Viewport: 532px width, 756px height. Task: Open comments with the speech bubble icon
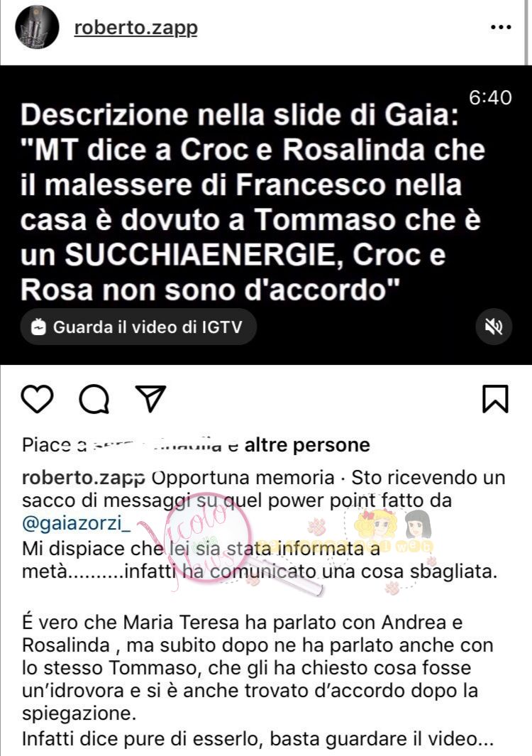point(94,399)
